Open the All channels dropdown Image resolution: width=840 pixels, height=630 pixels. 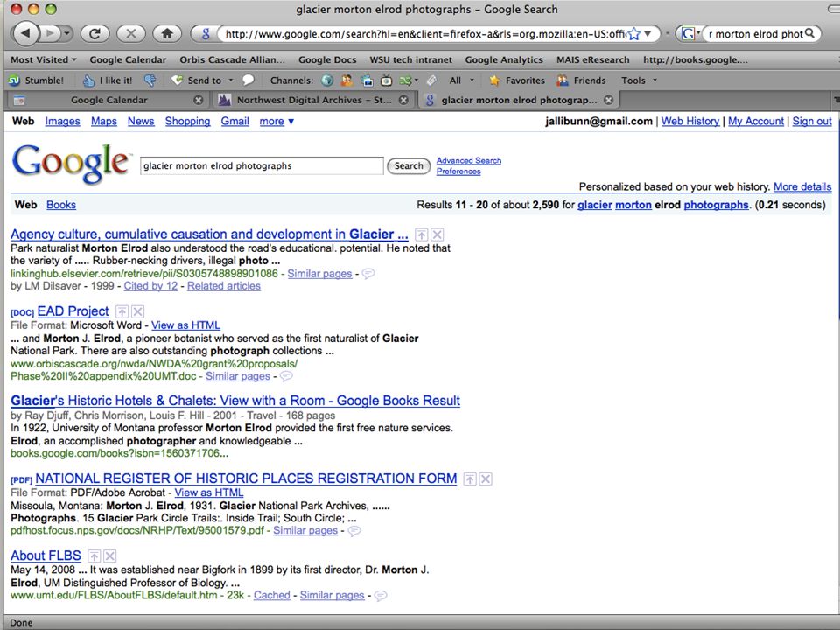click(x=462, y=80)
